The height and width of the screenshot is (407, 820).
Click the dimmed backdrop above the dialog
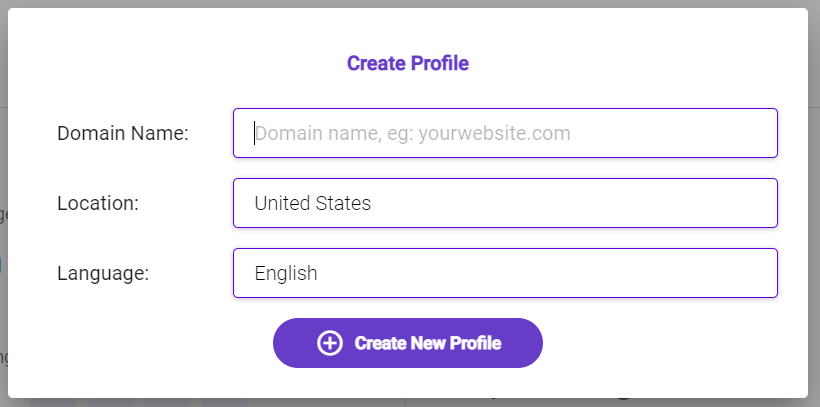click(x=410, y=4)
